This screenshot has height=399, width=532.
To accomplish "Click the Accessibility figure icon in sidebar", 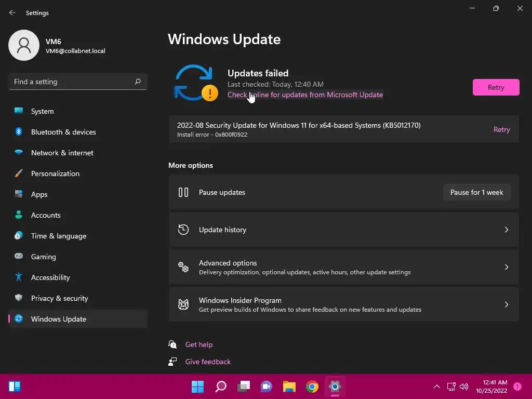I will pyautogui.click(x=19, y=277).
